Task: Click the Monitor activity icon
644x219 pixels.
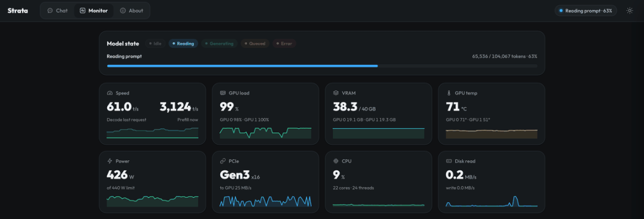Action: (82, 11)
